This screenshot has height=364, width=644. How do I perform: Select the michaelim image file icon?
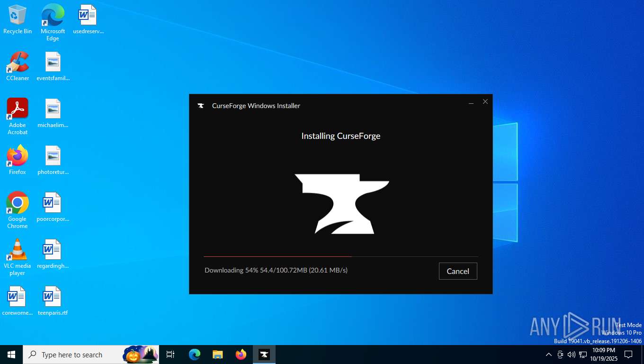click(x=53, y=113)
